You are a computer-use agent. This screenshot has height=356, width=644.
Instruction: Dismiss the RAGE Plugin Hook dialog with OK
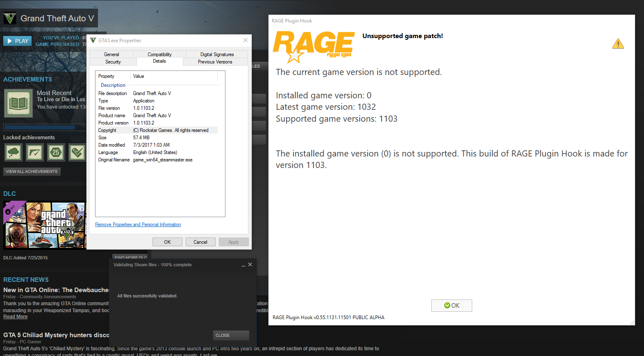(x=452, y=306)
